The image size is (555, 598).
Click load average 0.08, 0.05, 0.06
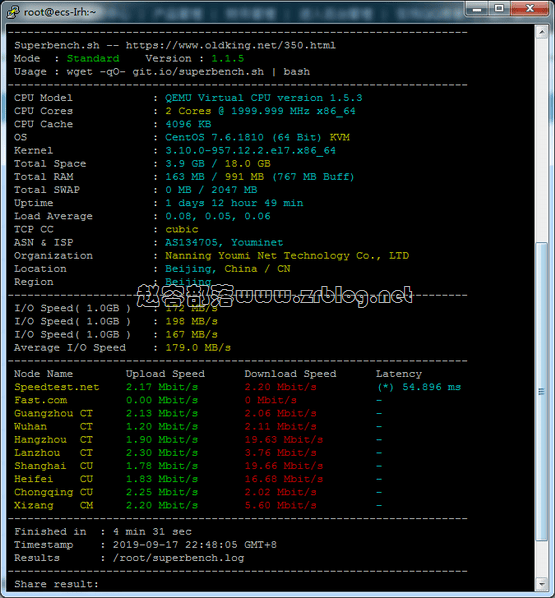point(218,216)
